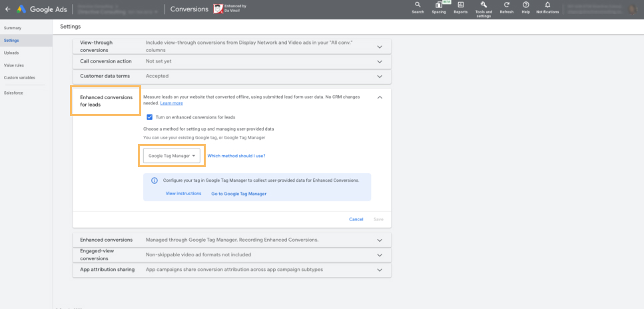Open Tools and settings
Viewport: 644px width, 309px height.
(483, 9)
